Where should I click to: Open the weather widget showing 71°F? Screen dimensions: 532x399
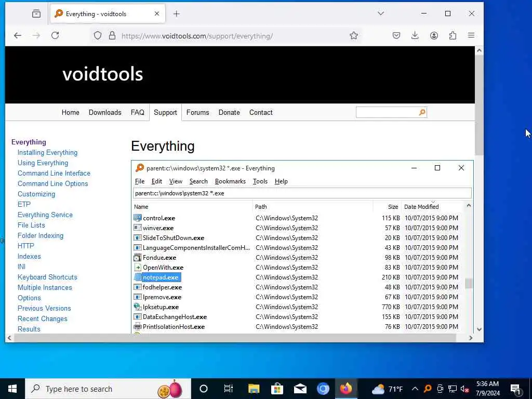387,389
